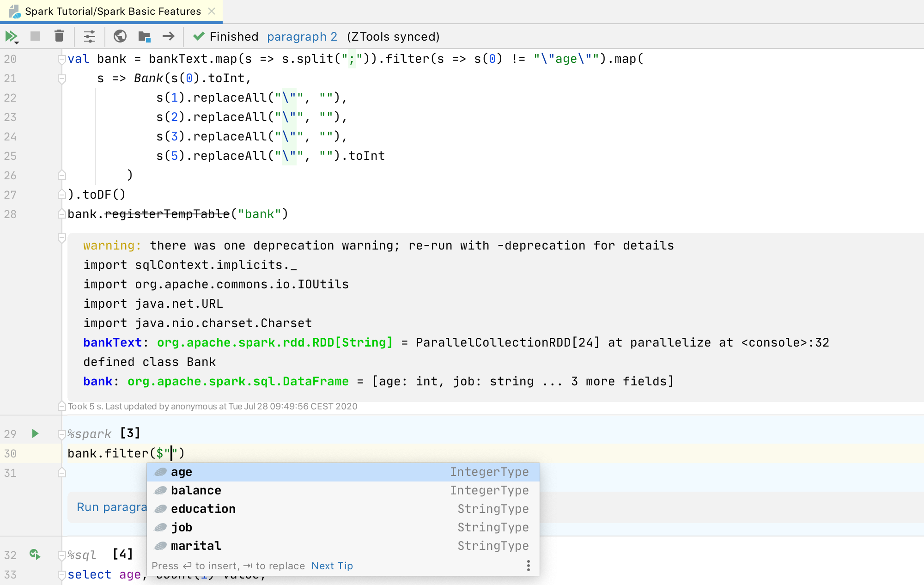924x585 pixels.
Task: Collapse the code fold at line 20
Action: [62, 59]
